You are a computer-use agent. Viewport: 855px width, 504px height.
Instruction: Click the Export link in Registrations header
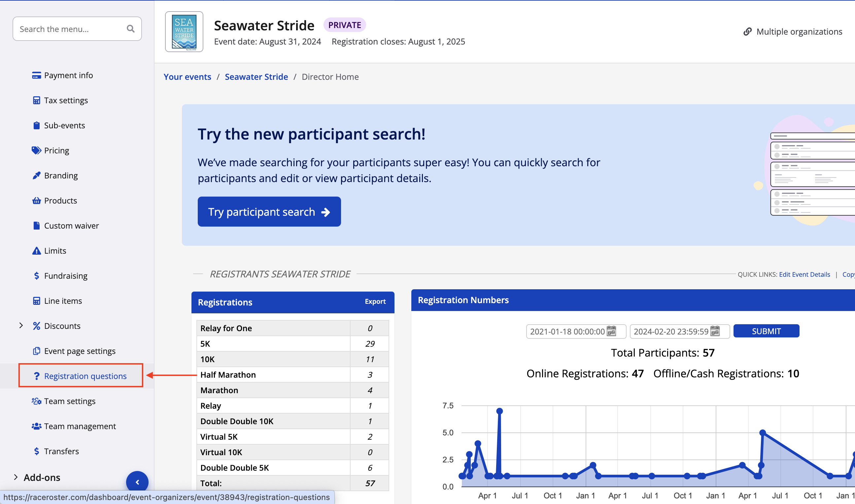pyautogui.click(x=375, y=301)
